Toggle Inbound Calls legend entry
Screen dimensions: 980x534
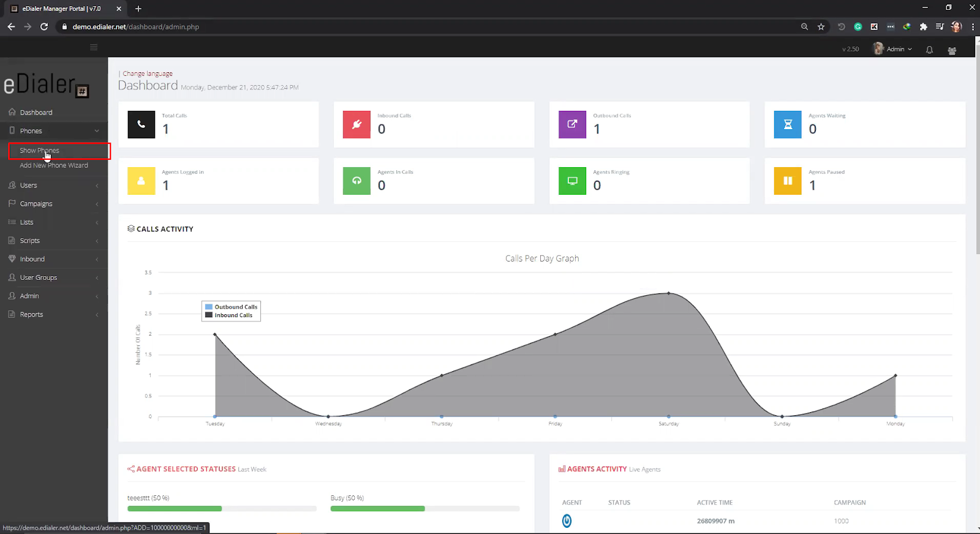pyautogui.click(x=229, y=315)
